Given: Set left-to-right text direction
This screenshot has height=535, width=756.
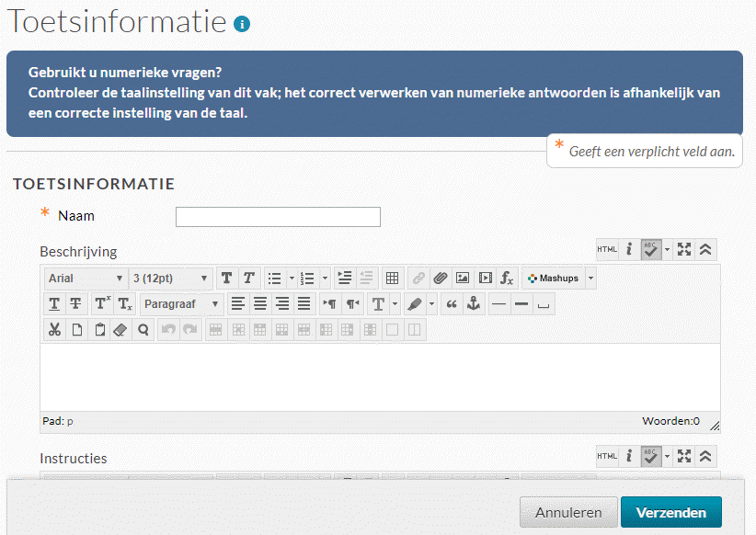Looking at the screenshot, I should point(330,304).
